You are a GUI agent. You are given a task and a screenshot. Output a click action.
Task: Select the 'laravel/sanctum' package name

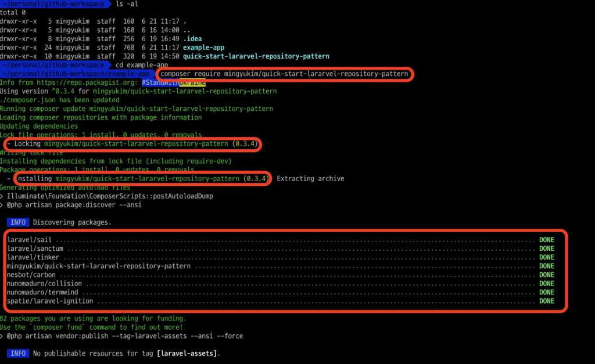35,248
